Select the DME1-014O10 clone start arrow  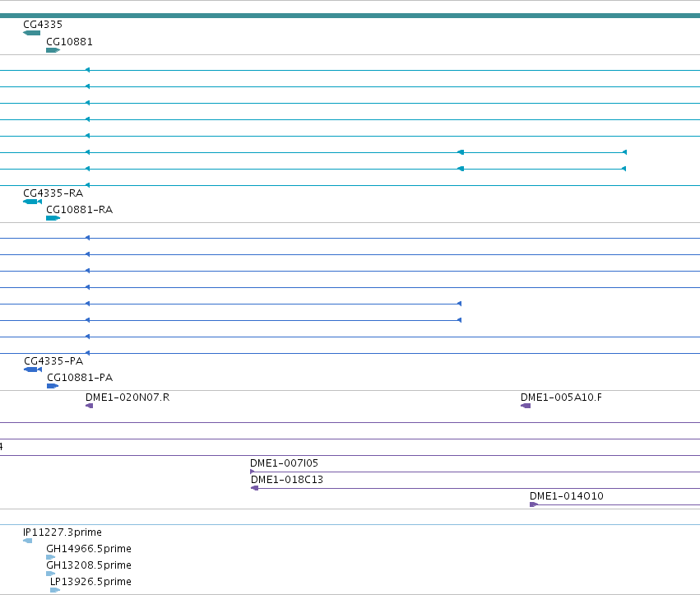(x=534, y=504)
